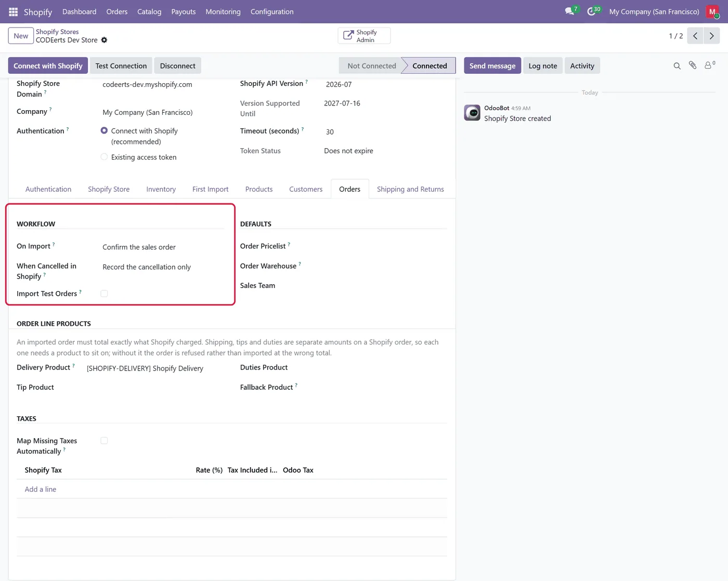Open the Delivery Product dropdown field
Screen dimensions: 728x581
click(155, 368)
